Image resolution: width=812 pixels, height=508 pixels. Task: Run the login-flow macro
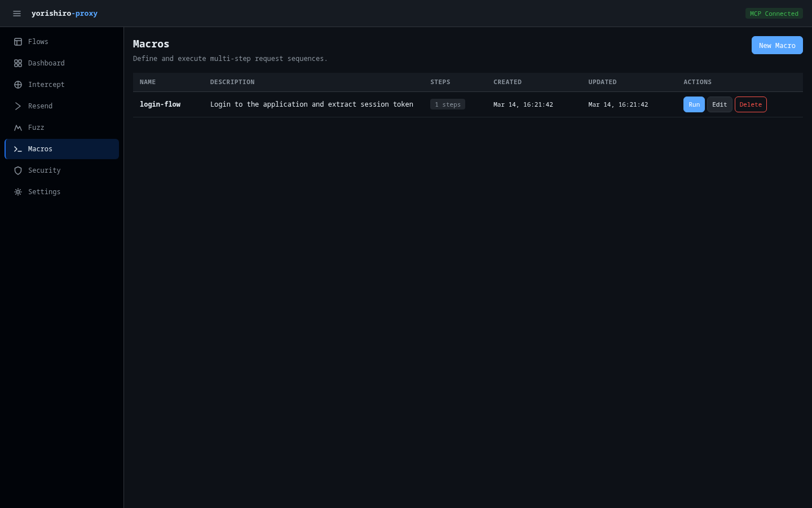(694, 104)
